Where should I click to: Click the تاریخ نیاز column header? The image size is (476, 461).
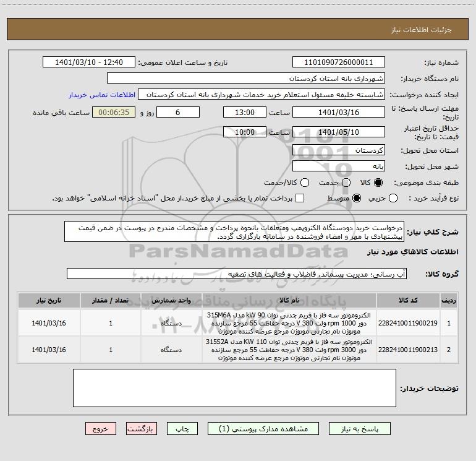coord(49,301)
